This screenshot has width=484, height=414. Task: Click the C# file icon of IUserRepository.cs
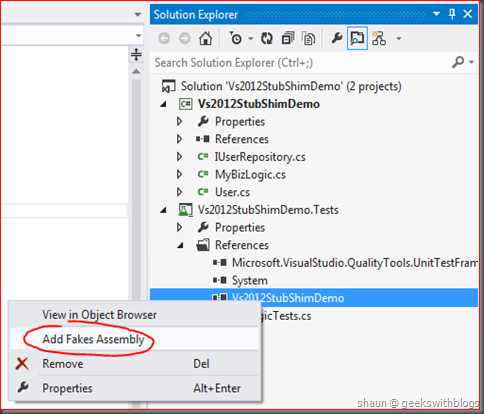(203, 156)
